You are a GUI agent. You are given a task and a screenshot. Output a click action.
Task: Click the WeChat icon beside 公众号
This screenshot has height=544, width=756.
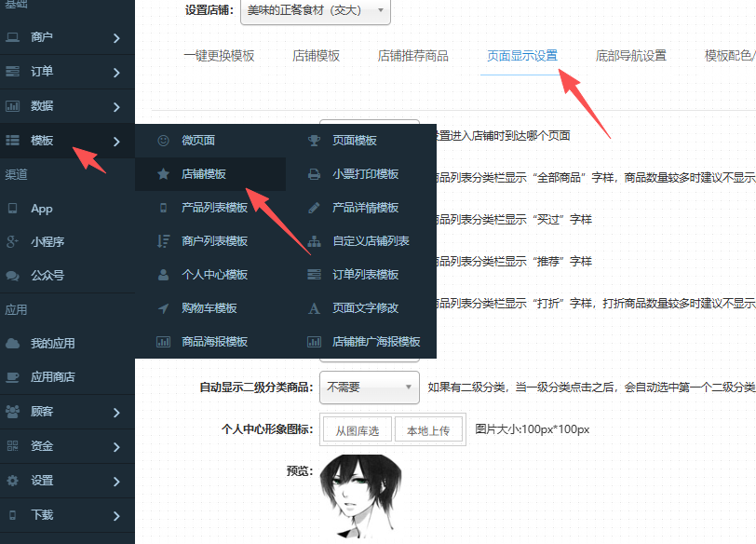[x=12, y=276]
